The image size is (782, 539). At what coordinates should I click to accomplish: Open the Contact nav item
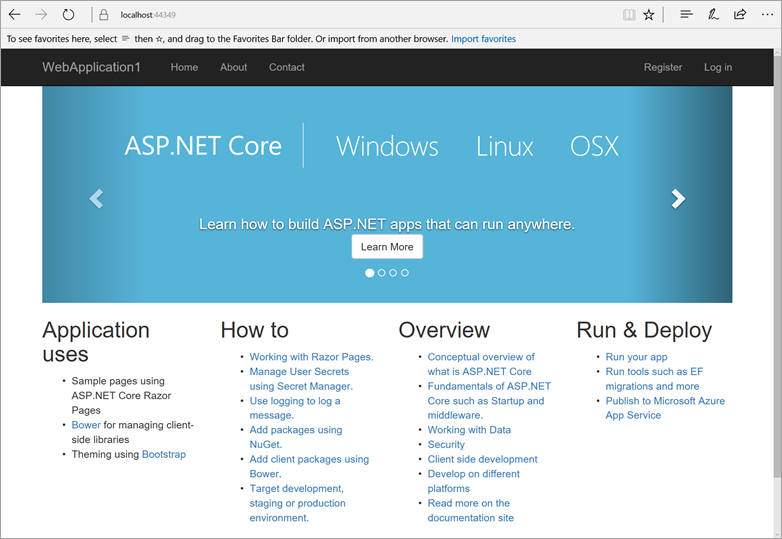(x=287, y=67)
